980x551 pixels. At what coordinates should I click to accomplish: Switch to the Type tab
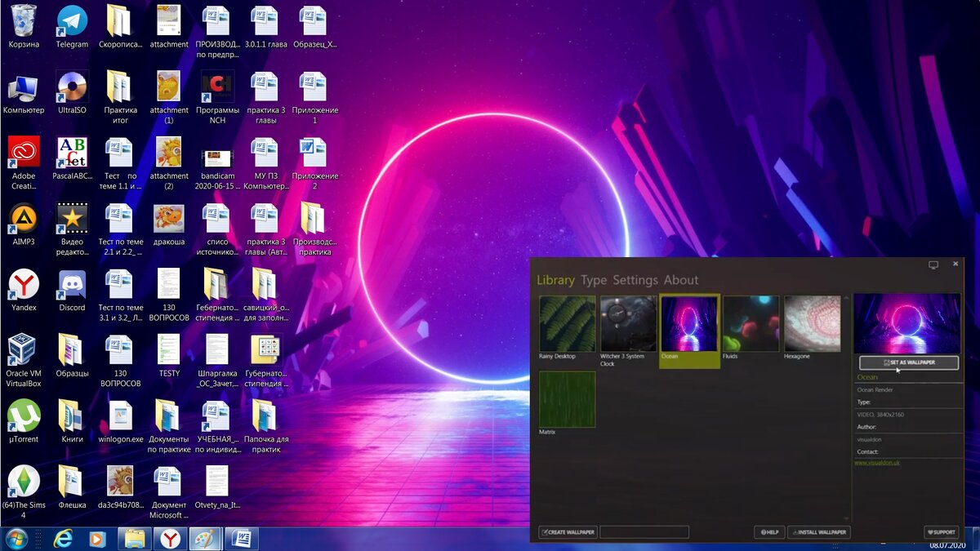point(594,280)
